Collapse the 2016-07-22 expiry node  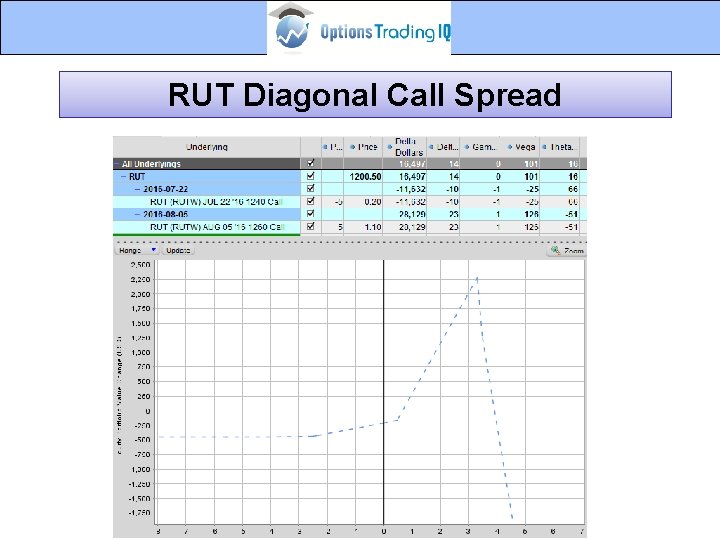pyautogui.click(x=138, y=189)
